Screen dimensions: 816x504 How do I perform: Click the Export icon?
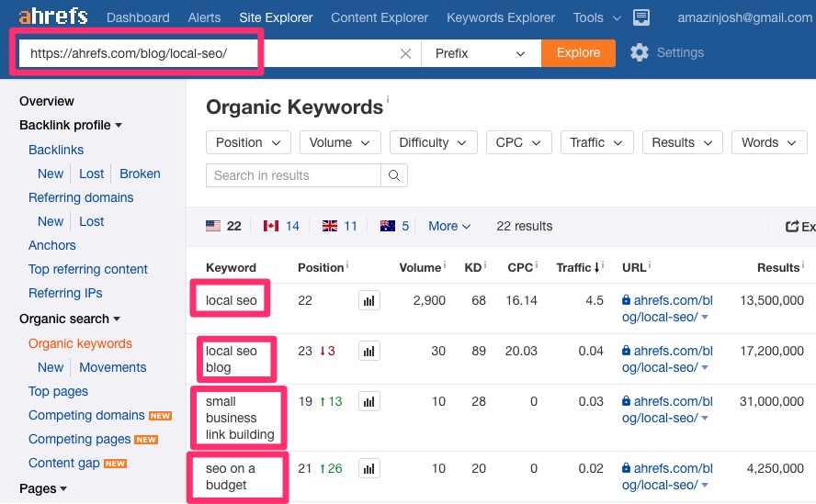coord(792,226)
